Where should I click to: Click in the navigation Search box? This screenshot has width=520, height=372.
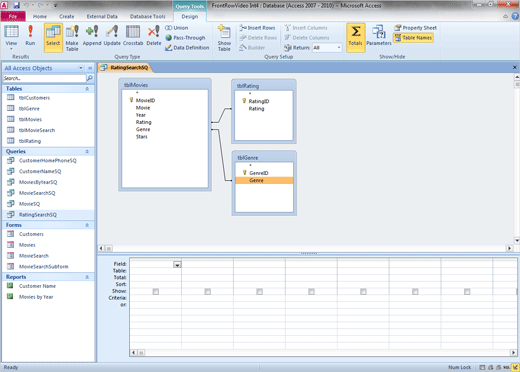[x=44, y=78]
